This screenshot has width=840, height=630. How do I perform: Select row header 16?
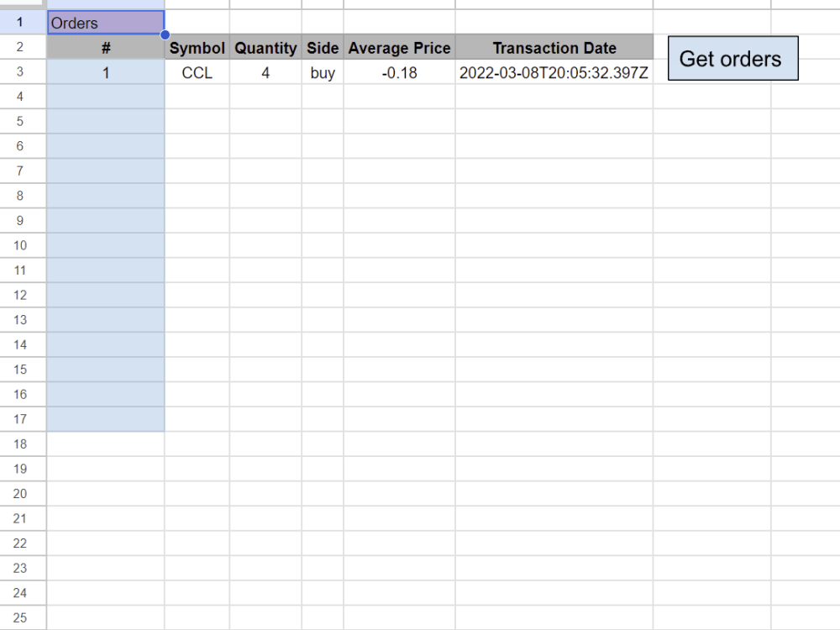click(23, 394)
